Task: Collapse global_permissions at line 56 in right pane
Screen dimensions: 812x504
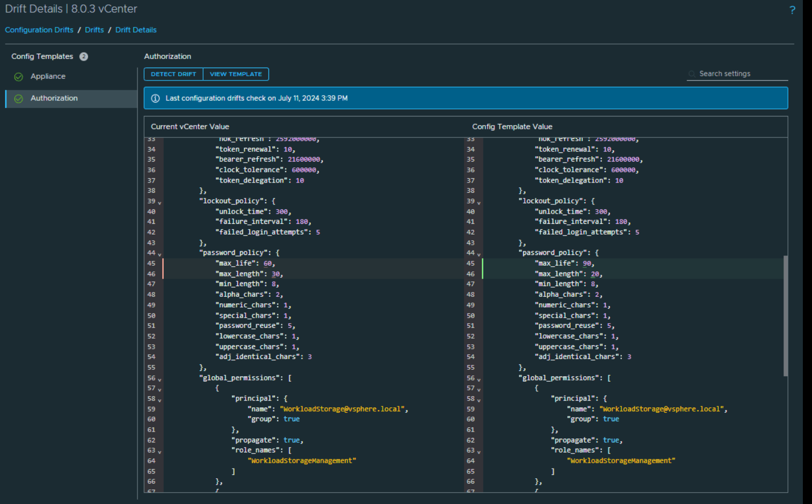Action: point(479,379)
